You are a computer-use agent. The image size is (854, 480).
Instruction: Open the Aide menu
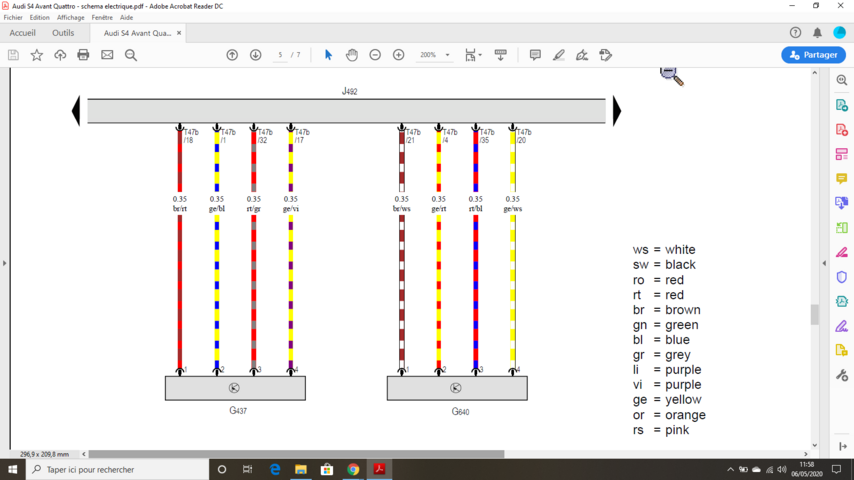pyautogui.click(x=126, y=17)
